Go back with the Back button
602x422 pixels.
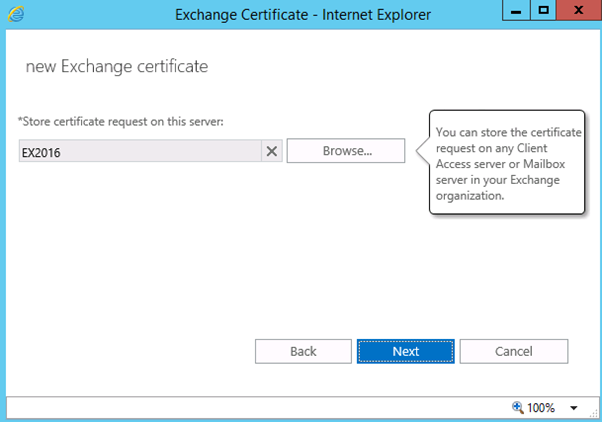tap(303, 351)
